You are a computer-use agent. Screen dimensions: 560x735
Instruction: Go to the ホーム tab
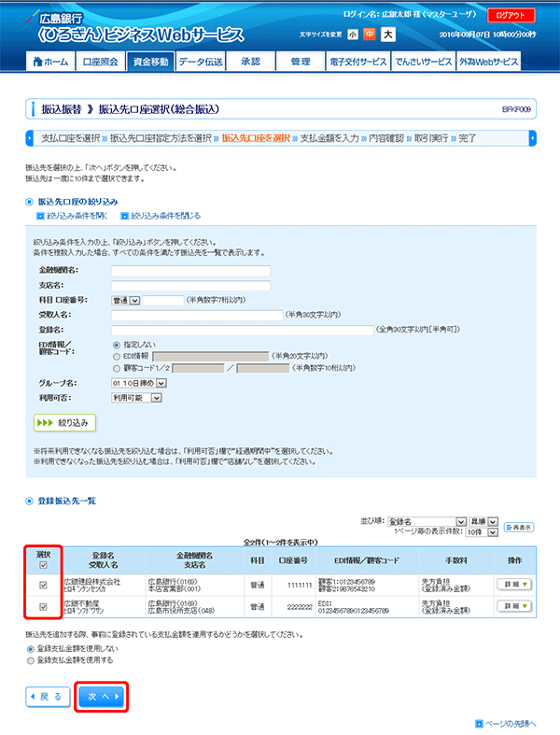point(50,62)
